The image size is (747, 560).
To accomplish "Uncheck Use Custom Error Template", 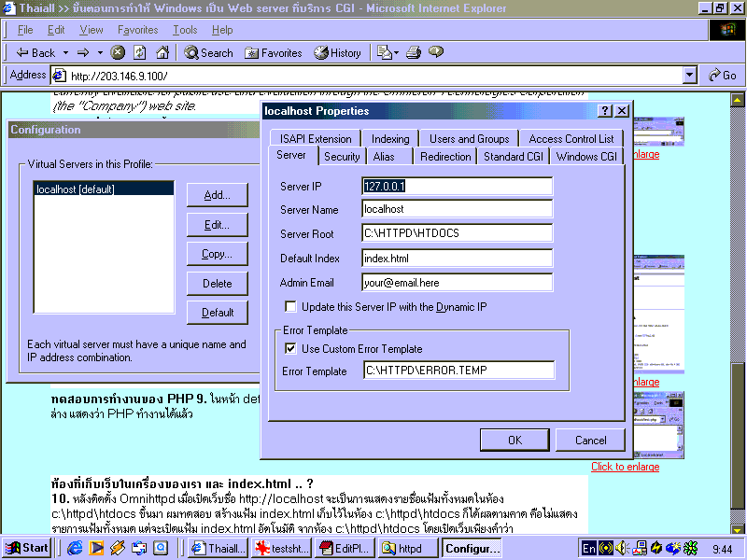I will tap(291, 348).
